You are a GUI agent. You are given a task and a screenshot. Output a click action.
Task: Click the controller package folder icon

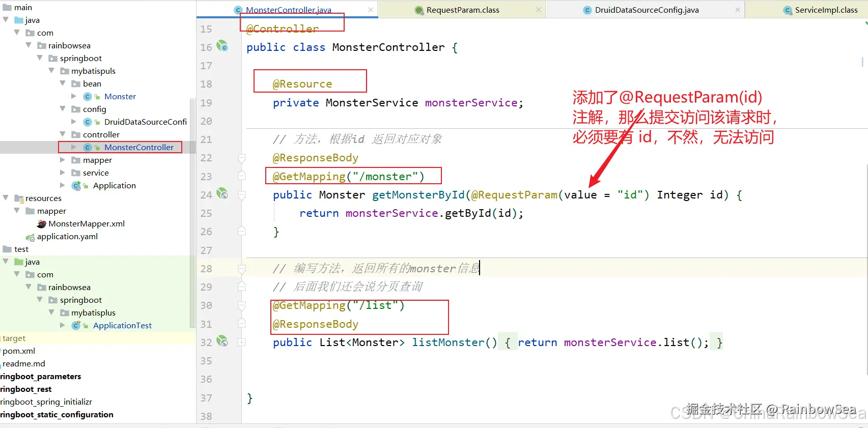(x=76, y=135)
